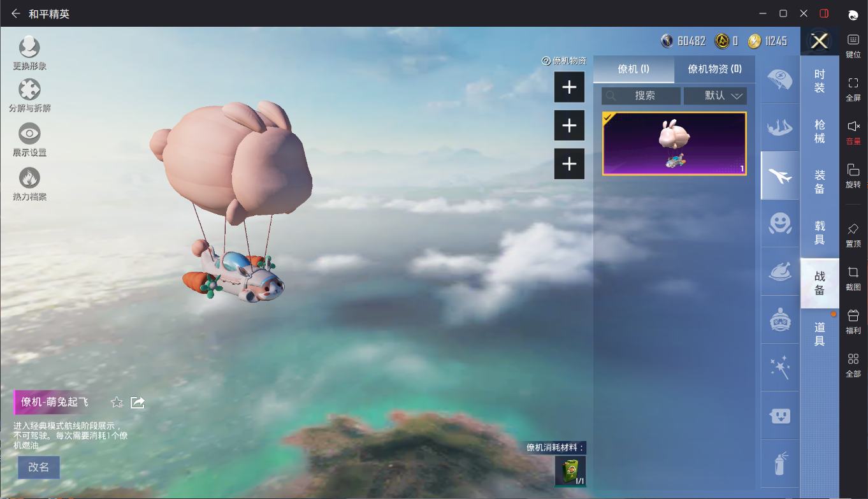Open the 键位 key mapping tool
The image size is (868, 499).
[853, 46]
